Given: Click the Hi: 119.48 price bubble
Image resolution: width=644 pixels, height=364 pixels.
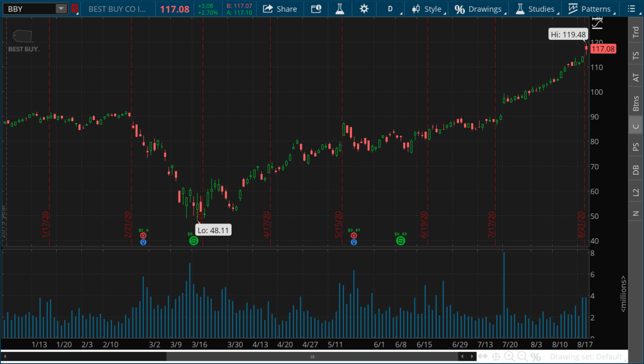Looking at the screenshot, I should (x=568, y=34).
